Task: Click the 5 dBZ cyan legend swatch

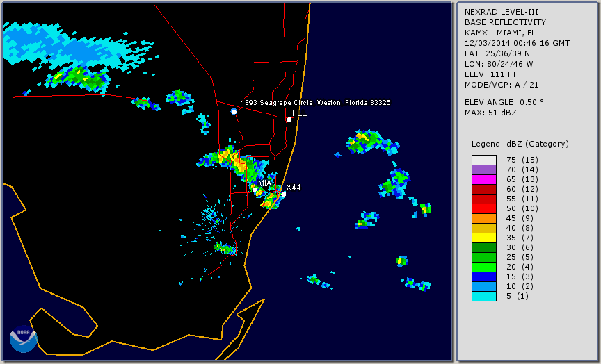Action: coord(484,296)
